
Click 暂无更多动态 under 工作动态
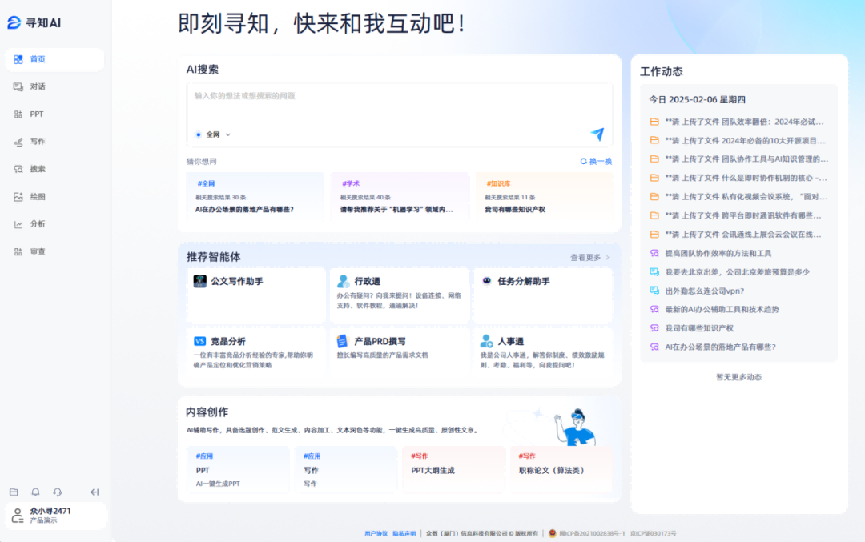pos(738,377)
